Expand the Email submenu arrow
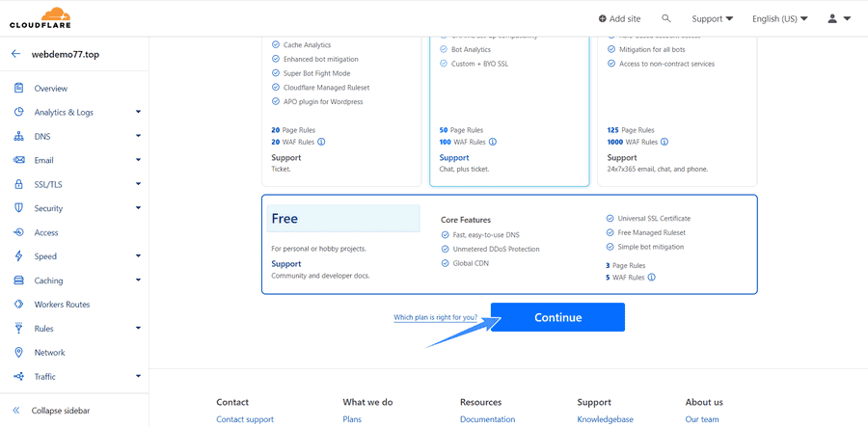This screenshot has height=427, width=868. tap(138, 160)
